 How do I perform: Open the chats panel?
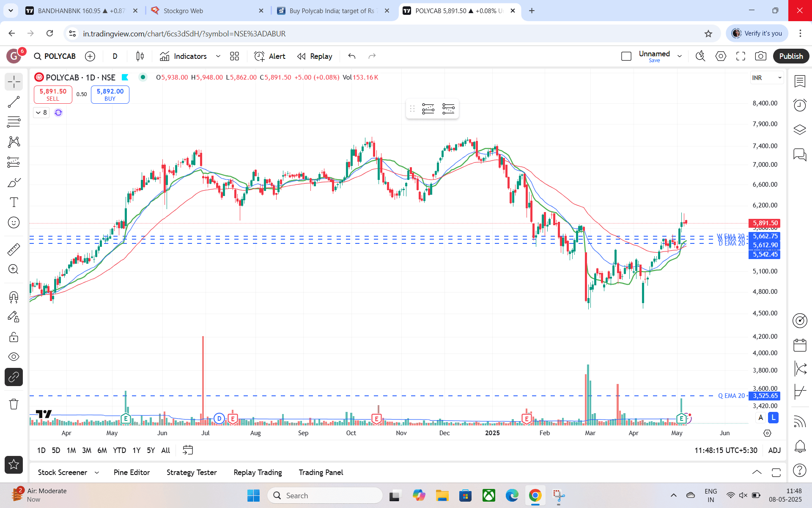[x=800, y=154]
